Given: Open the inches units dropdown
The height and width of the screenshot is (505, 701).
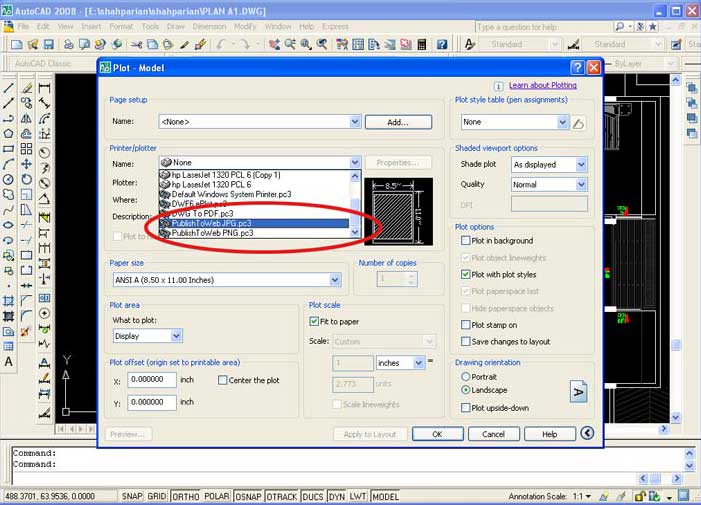Looking at the screenshot, I should click(x=418, y=363).
